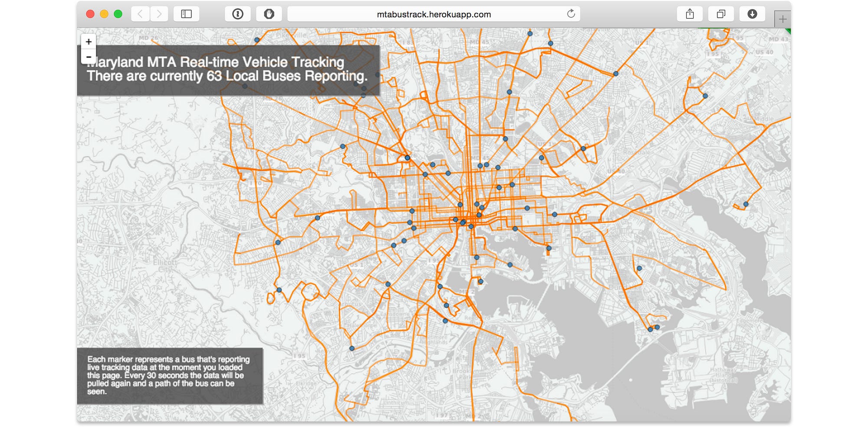The height and width of the screenshot is (427, 868).
Task: Focus the mtabustrack.herokuapp.com address field
Action: (434, 14)
